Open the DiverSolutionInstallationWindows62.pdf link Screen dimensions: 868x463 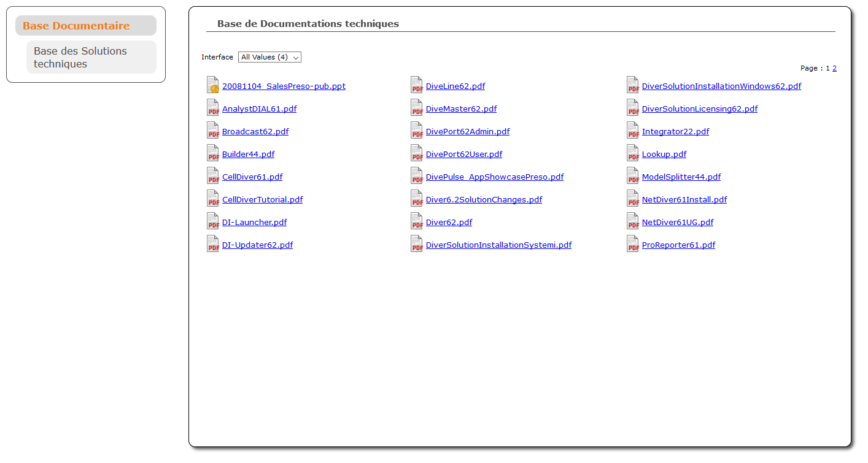(x=721, y=86)
